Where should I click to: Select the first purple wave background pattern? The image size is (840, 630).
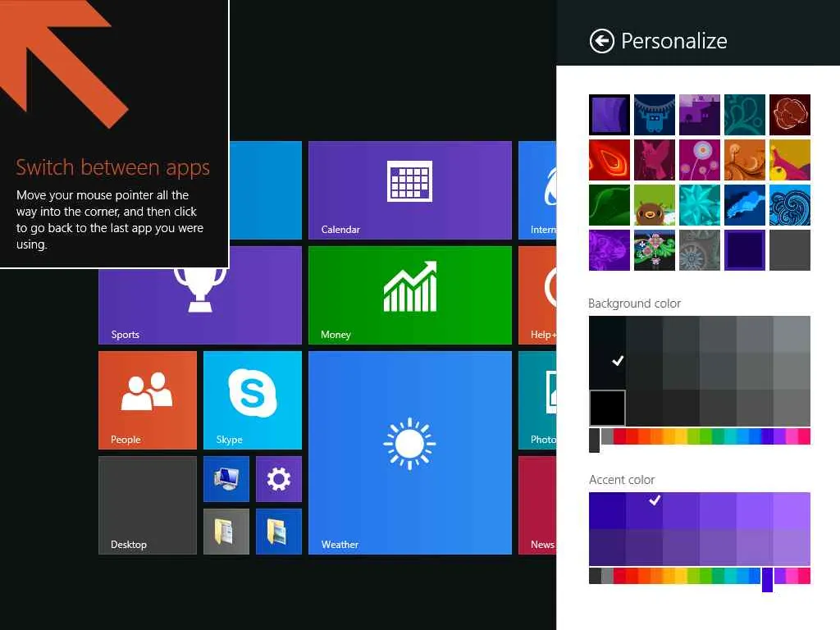point(609,115)
